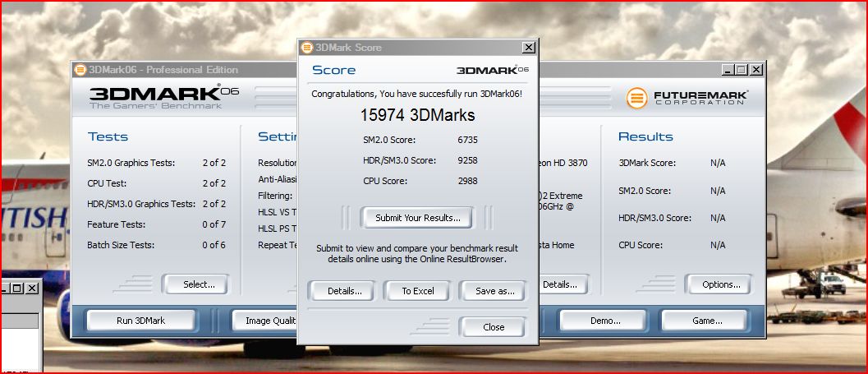Click Feature Tests row showing 0 of 7
Screen dimensions: 868x374
[x=157, y=224]
